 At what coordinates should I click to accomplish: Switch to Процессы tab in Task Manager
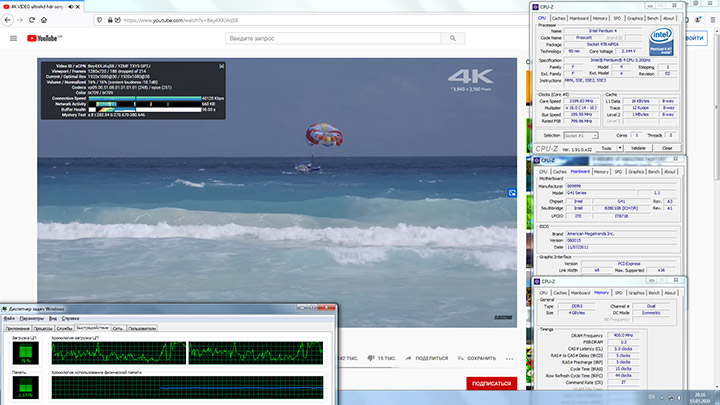pyautogui.click(x=43, y=328)
